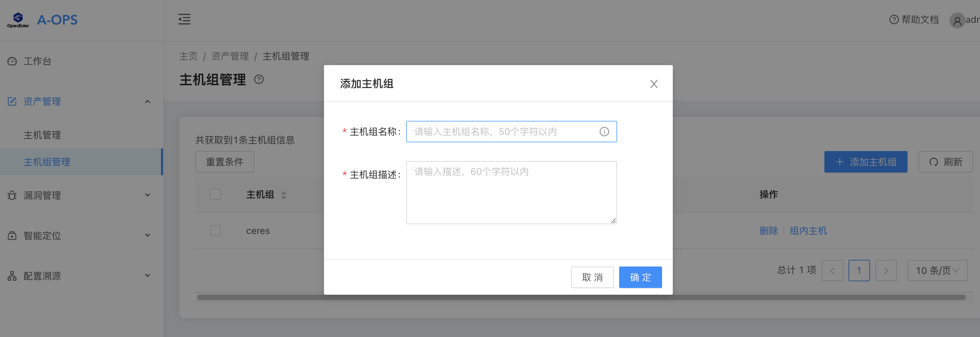The width and height of the screenshot is (980, 337).
Task: Click the sidebar collapse icon
Action: click(184, 19)
